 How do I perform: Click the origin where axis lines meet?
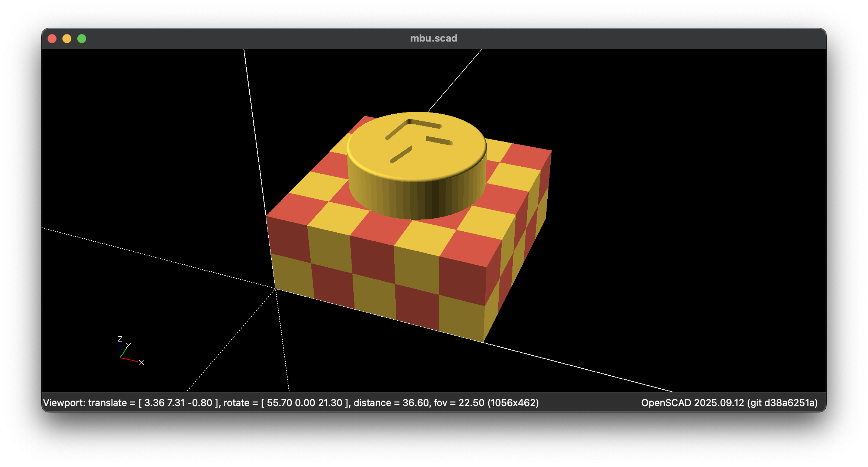[x=275, y=289]
